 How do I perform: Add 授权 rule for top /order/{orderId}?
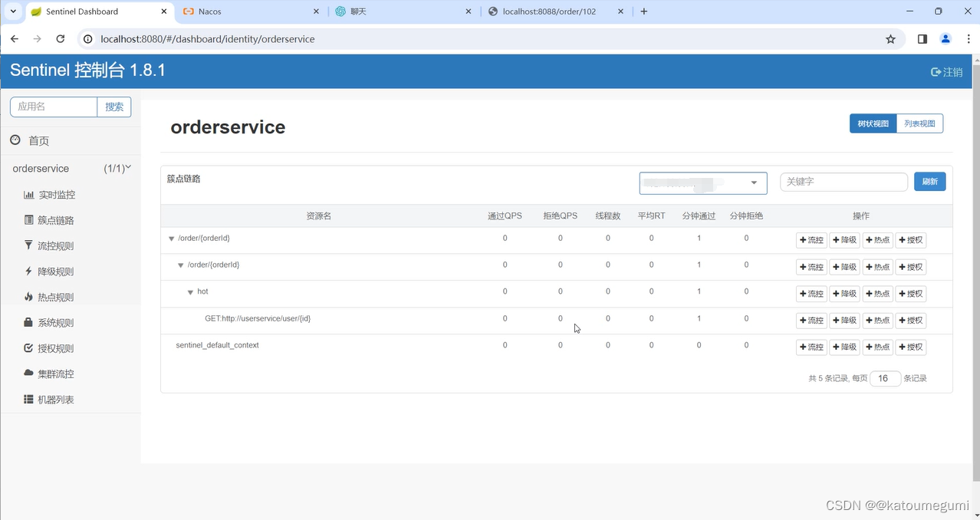pyautogui.click(x=911, y=240)
